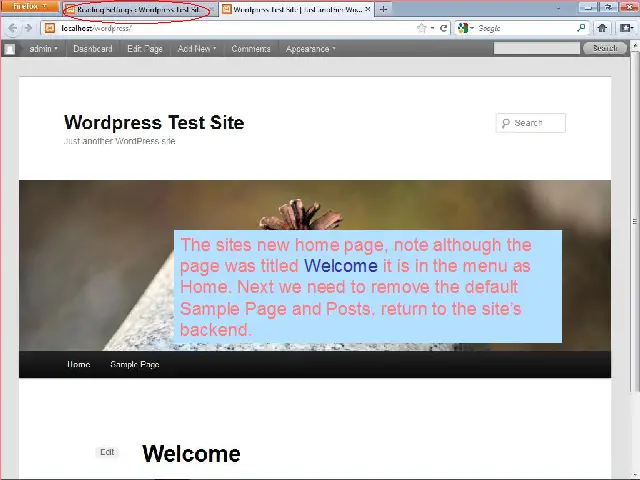Open a new tab with plus button
This screenshot has width=640, height=480.
pos(383,9)
